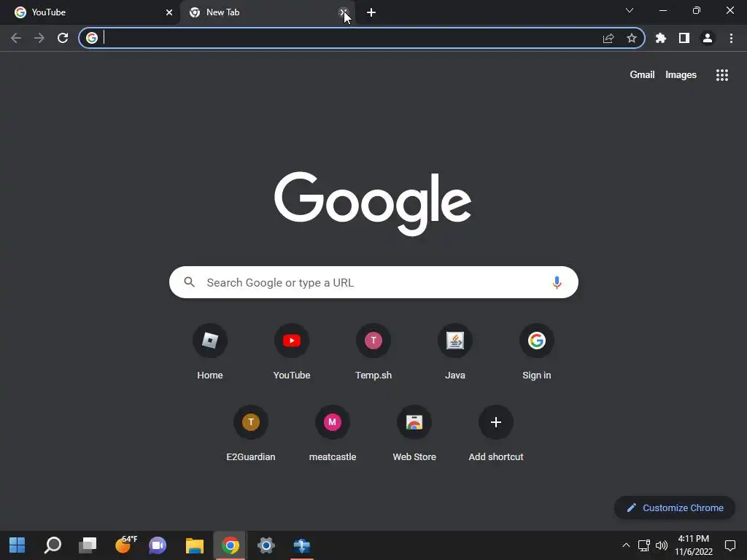Open the Extensions puzzle menu
This screenshot has height=560, width=747.
pos(661,38)
